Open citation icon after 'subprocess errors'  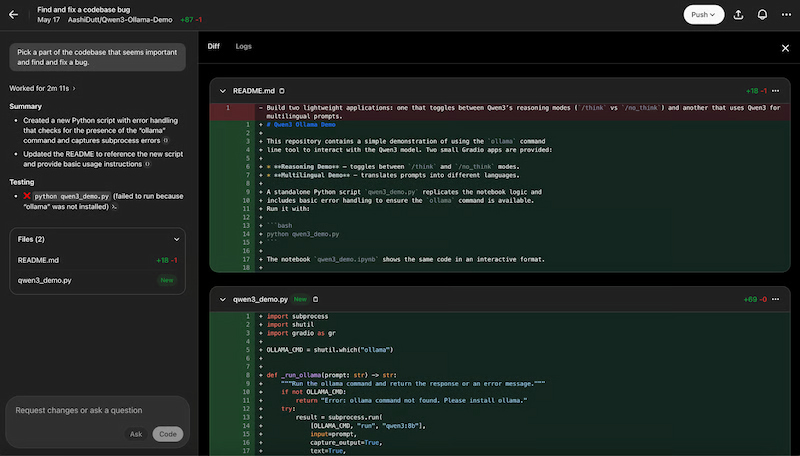click(x=165, y=141)
